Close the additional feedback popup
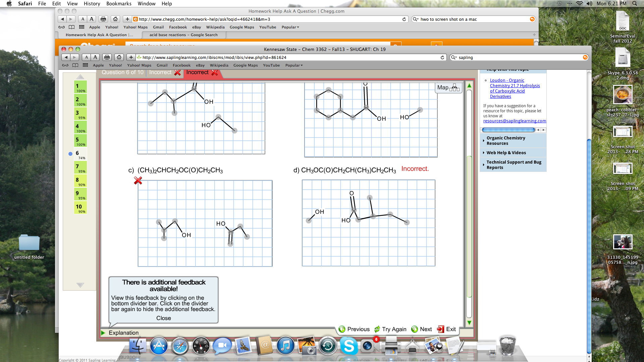 (163, 318)
